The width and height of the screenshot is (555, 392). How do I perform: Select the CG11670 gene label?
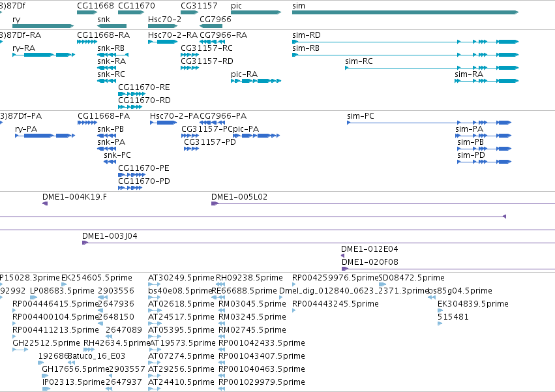point(136,6)
